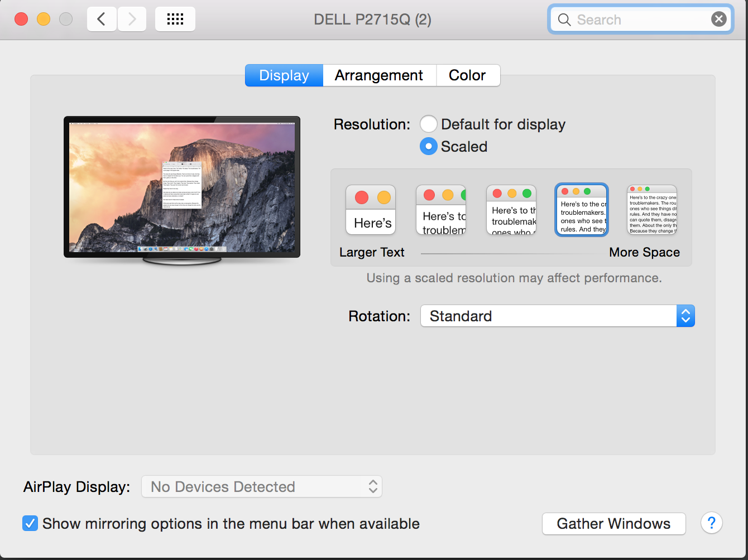Click the display preview monitor image
This screenshot has height=560, width=748.
click(182, 190)
